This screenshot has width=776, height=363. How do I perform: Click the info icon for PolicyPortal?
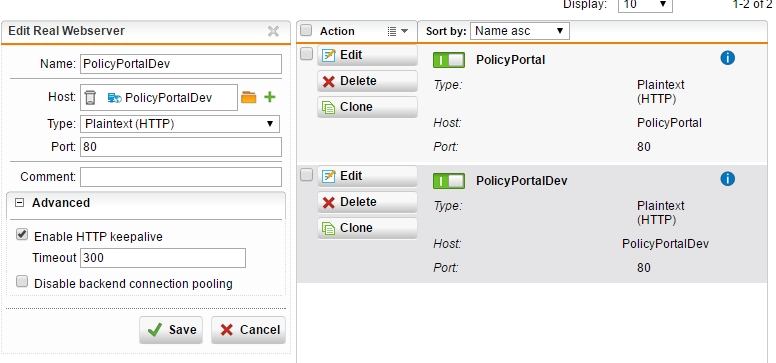tap(728, 58)
